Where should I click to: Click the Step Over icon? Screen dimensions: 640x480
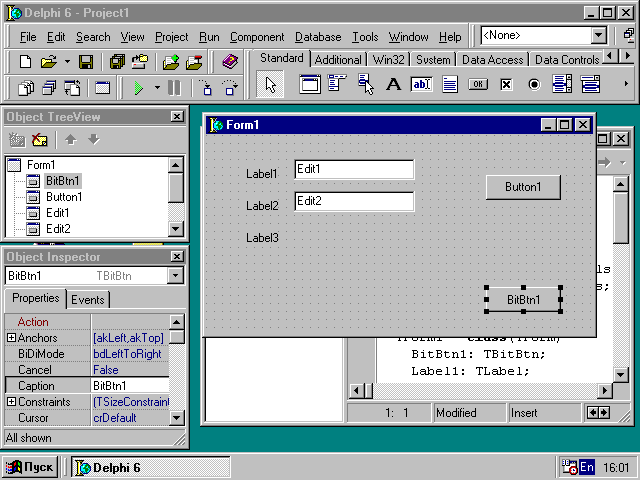(x=230, y=88)
